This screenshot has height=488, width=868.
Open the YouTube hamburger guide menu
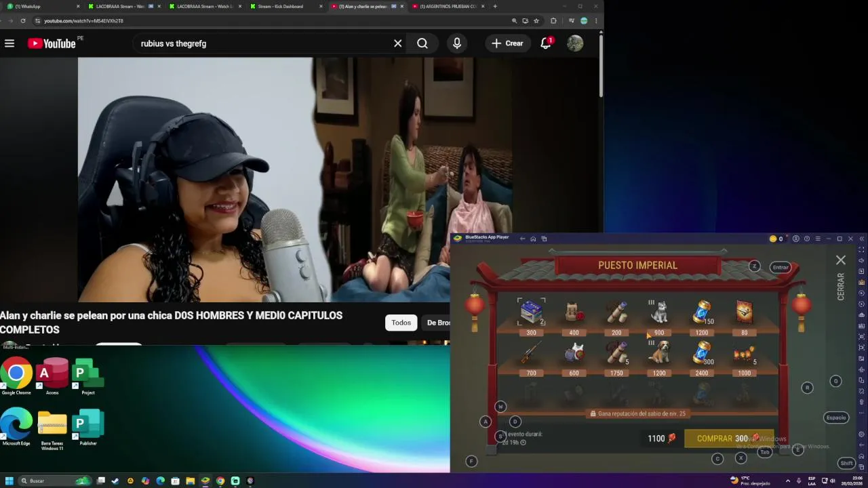click(9, 43)
